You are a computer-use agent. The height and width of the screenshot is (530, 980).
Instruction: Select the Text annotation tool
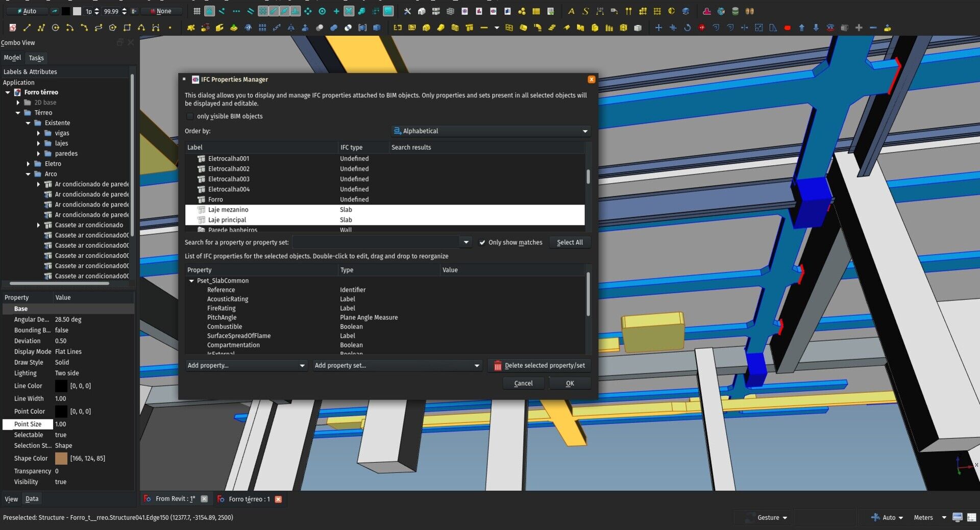571,11
